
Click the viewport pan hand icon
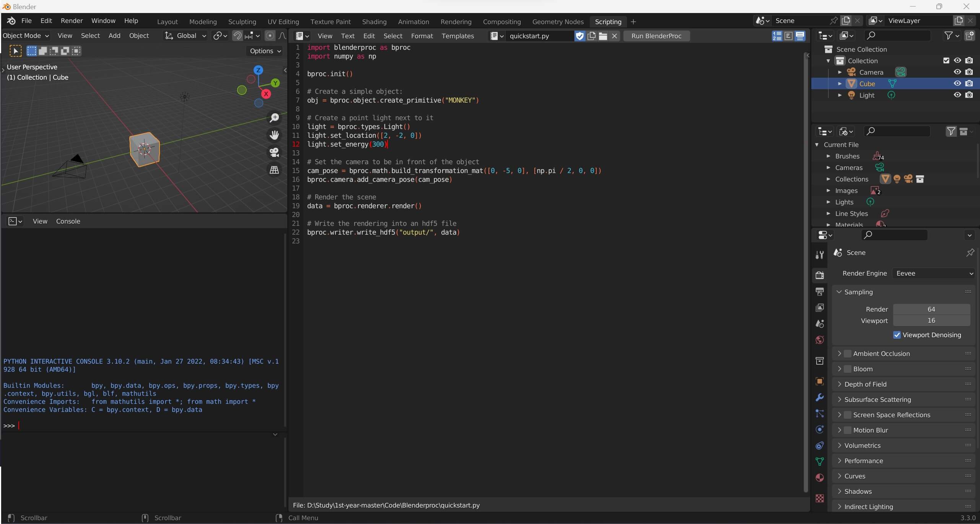(x=274, y=135)
